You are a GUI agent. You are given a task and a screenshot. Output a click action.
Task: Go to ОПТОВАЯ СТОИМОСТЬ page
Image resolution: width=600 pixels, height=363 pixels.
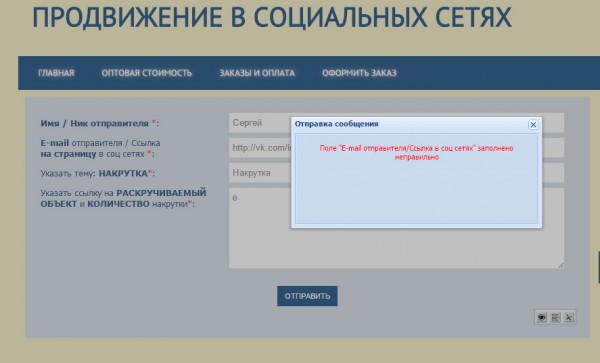147,73
